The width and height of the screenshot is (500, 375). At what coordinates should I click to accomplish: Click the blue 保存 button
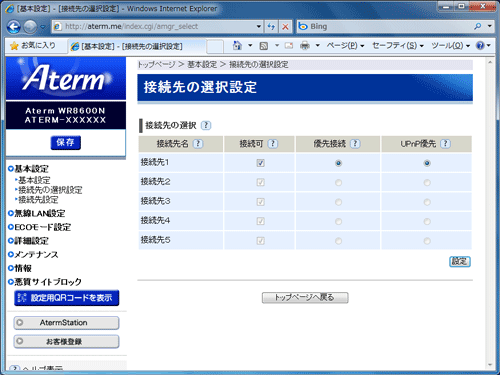click(x=66, y=143)
